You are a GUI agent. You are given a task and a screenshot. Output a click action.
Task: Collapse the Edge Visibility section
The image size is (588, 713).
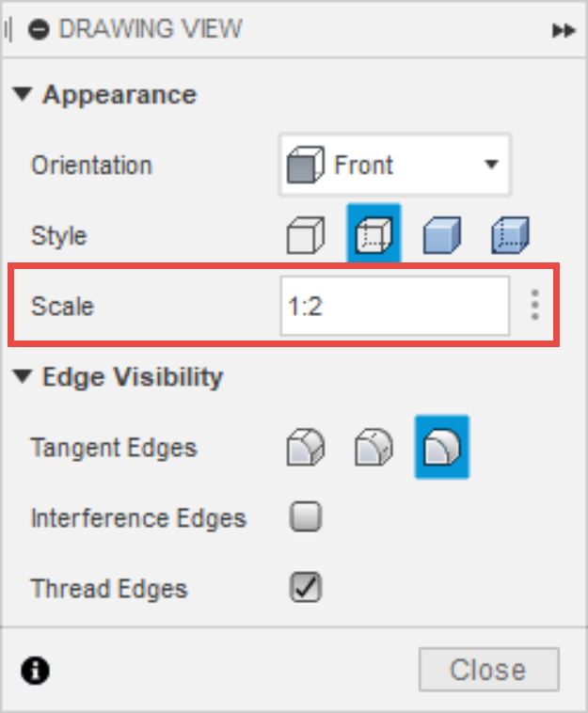coord(24,377)
